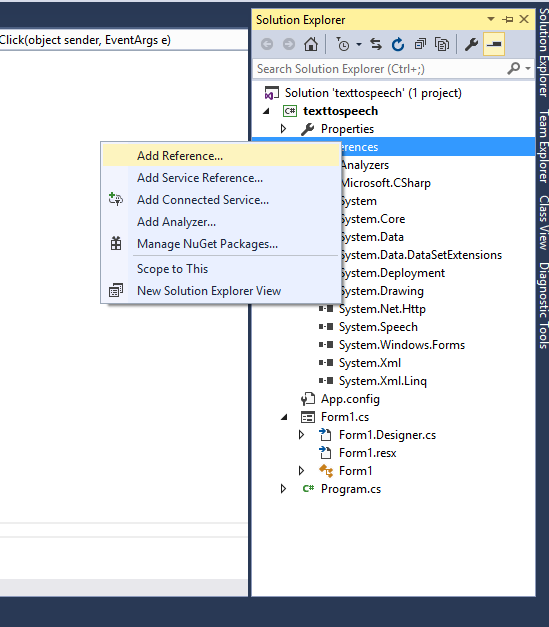Select the Program.cs file
The width and height of the screenshot is (549, 627).
pos(351,489)
